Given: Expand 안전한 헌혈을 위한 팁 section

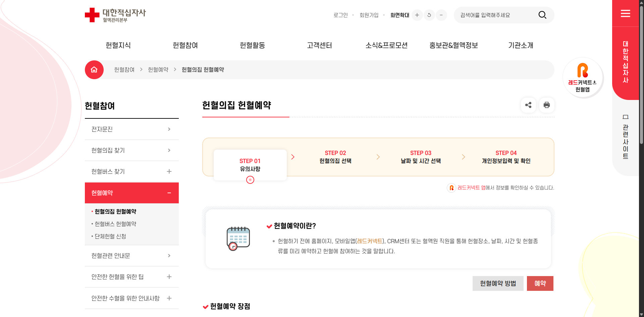Looking at the screenshot, I should click(x=169, y=276).
